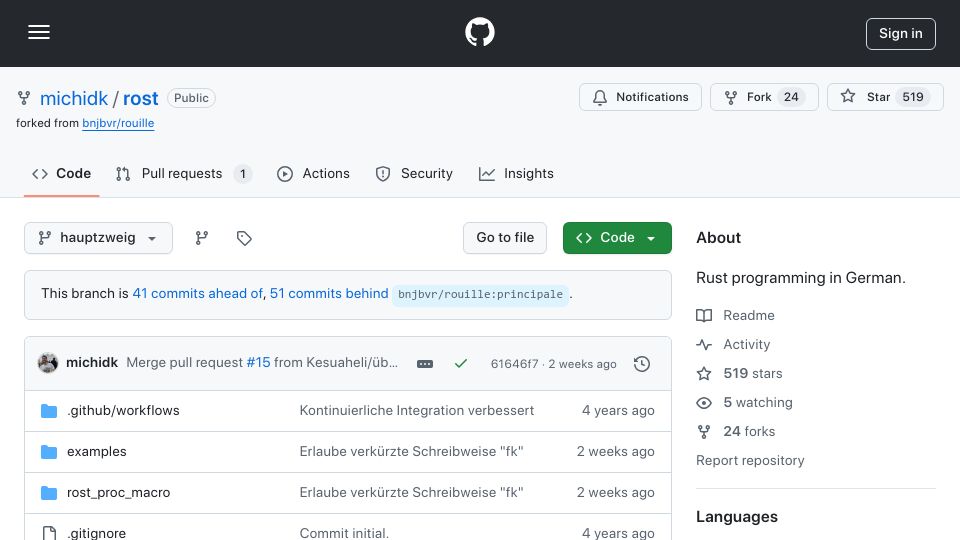Image resolution: width=960 pixels, height=540 pixels.
Task: Click the Fork count badge 24
Action: click(791, 97)
